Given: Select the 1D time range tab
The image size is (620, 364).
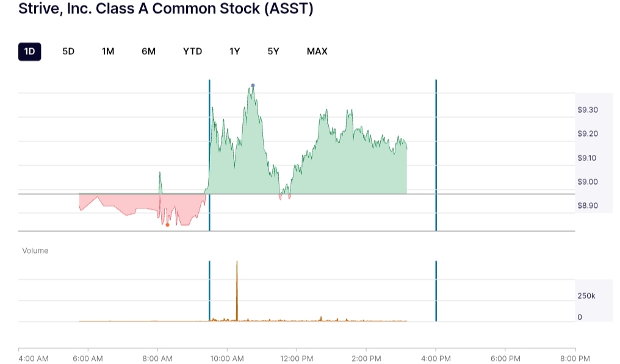Looking at the screenshot, I should point(29,51).
